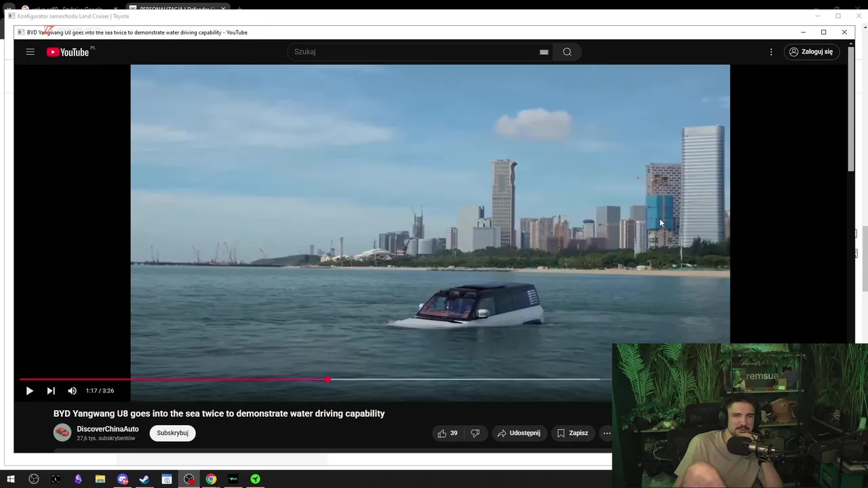Click the search magnifier button
Viewport: 868px width, 488px height.
[x=567, y=52]
